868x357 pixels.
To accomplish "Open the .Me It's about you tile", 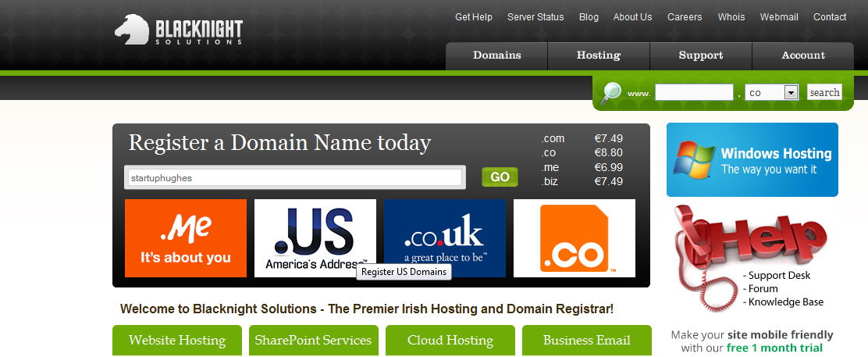I will tap(186, 238).
